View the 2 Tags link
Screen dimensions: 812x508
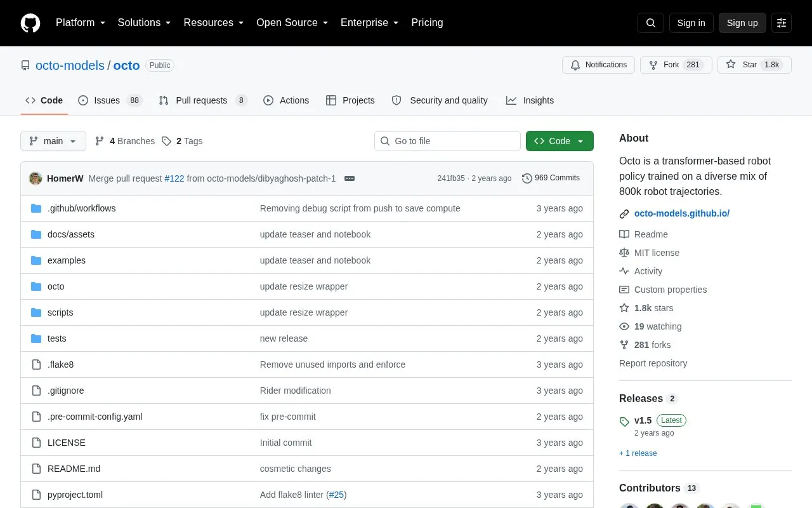(182, 141)
